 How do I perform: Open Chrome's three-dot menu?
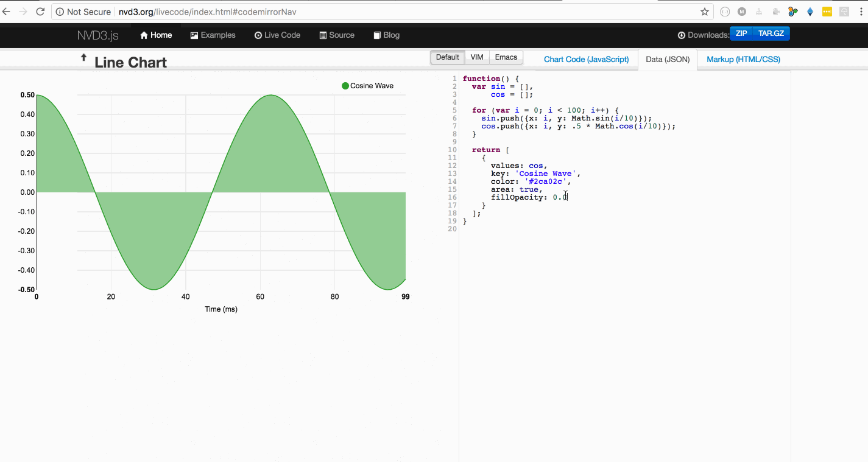click(x=861, y=12)
